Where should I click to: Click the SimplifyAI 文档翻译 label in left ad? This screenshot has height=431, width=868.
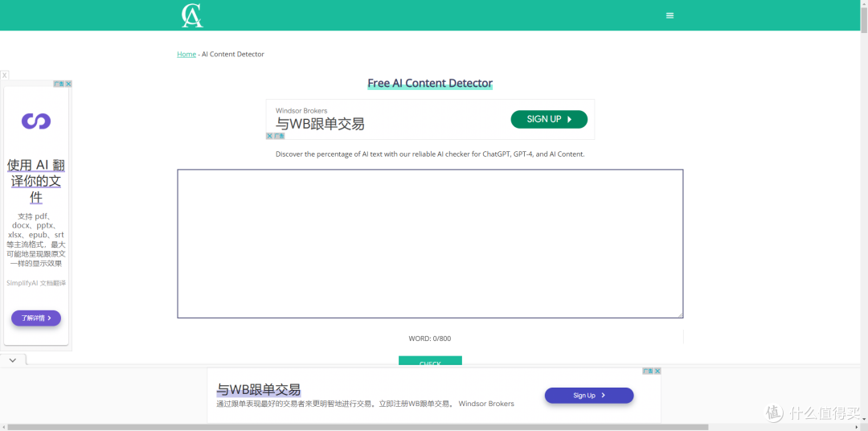pos(36,283)
